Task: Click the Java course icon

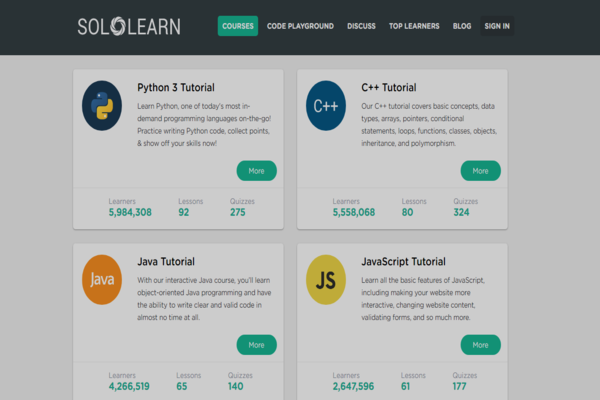Action: pyautogui.click(x=103, y=279)
